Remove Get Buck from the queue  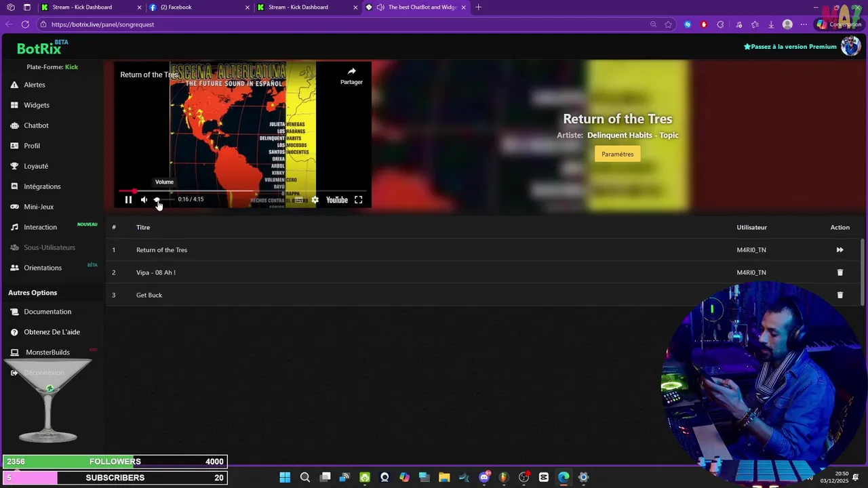(x=840, y=295)
